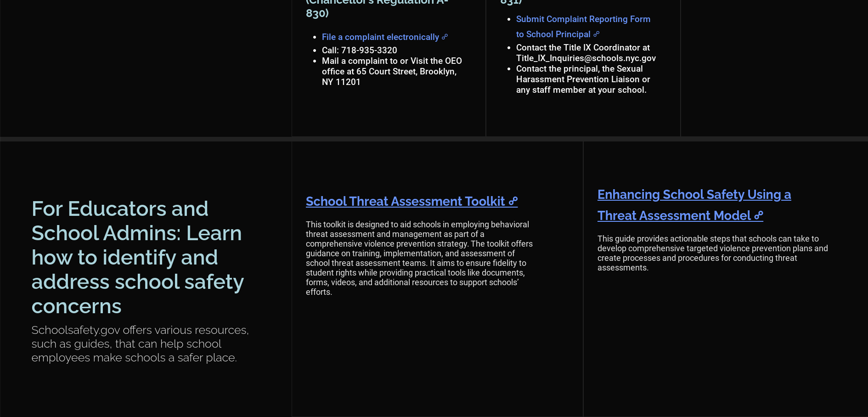Viewport: 868px width, 417px height.
Task: Click the Schoolsafety.gov description text
Action: pos(140,344)
